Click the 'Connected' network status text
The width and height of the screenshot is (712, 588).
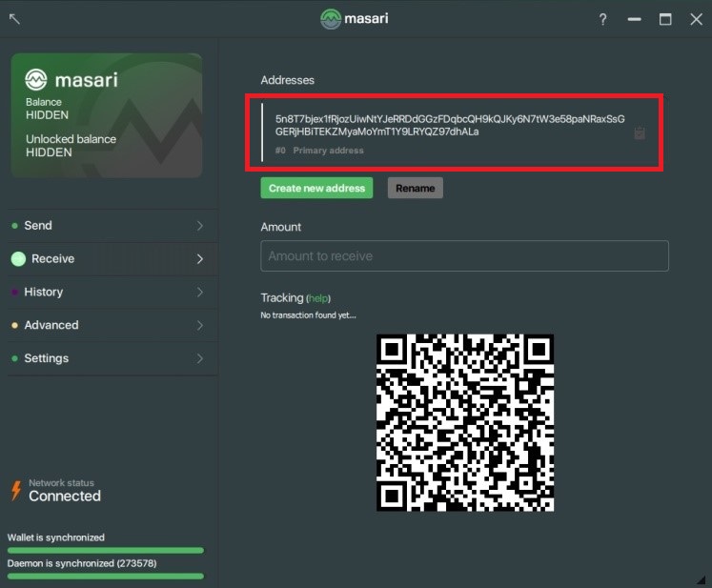point(65,496)
